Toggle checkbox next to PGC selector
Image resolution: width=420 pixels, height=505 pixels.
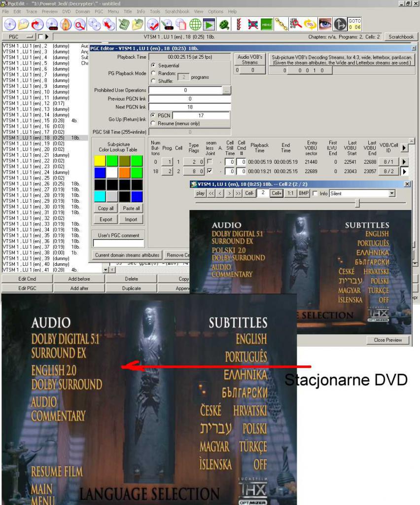tap(41, 36)
